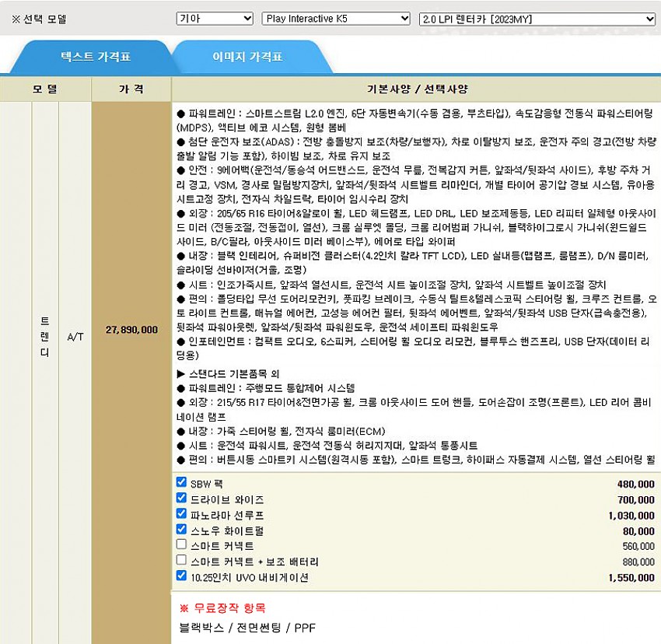The image size is (661, 644).
Task: Disable the 드라이브 와이즈 checkbox
Action: tap(181, 499)
